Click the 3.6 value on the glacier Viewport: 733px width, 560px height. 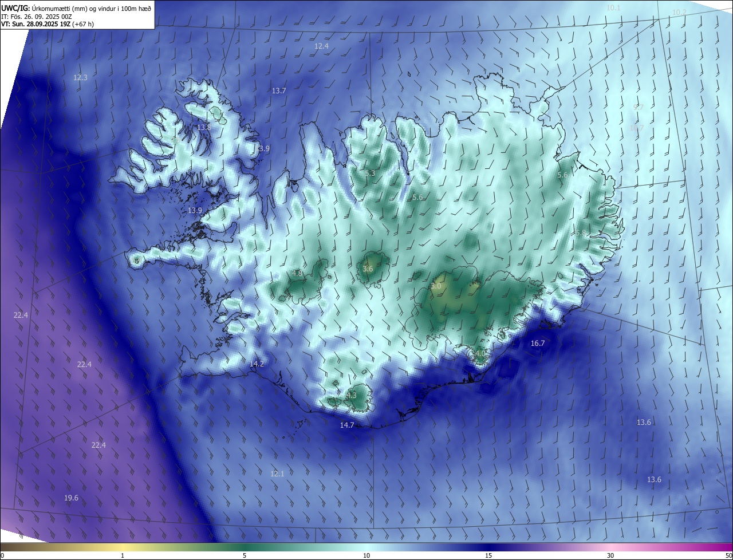(368, 268)
